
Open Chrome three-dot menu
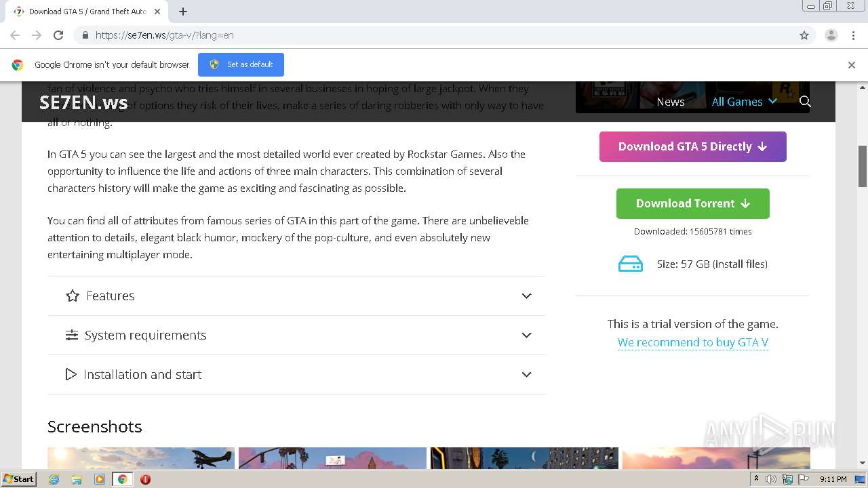click(x=853, y=35)
